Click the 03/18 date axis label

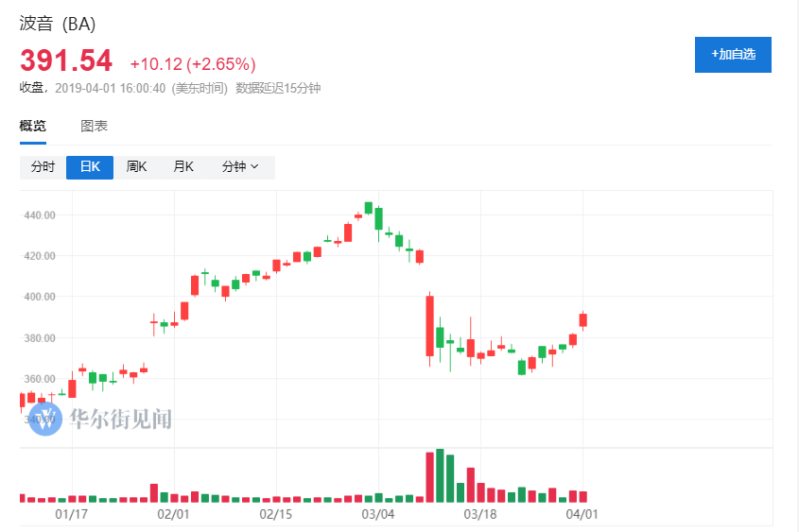click(480, 515)
